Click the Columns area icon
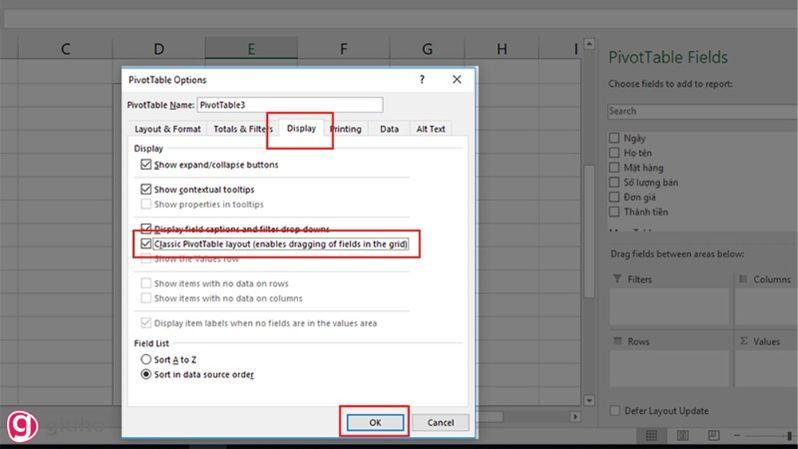This screenshot has width=798, height=449. click(743, 279)
